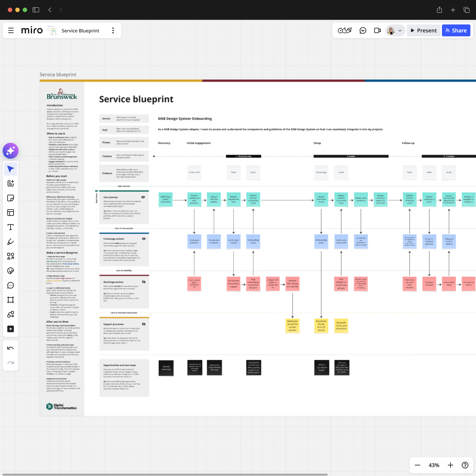The image size is (476, 476).
Task: Open the shapes and connectors tool
Action: click(x=11, y=256)
